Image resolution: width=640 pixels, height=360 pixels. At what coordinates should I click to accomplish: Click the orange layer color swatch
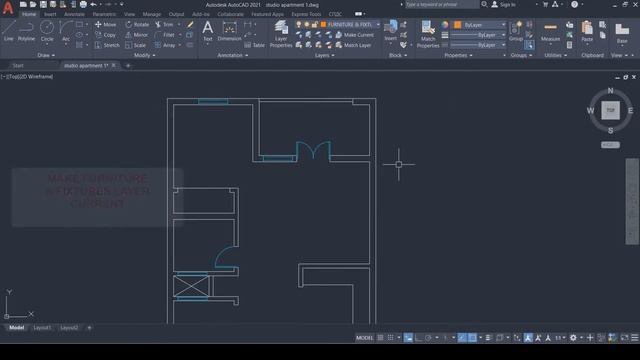323,24
